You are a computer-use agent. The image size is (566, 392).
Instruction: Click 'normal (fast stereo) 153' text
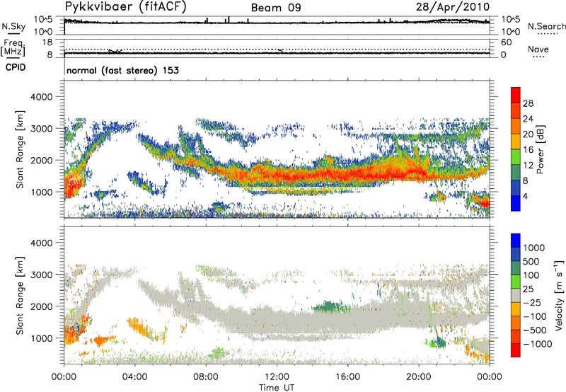click(122, 70)
